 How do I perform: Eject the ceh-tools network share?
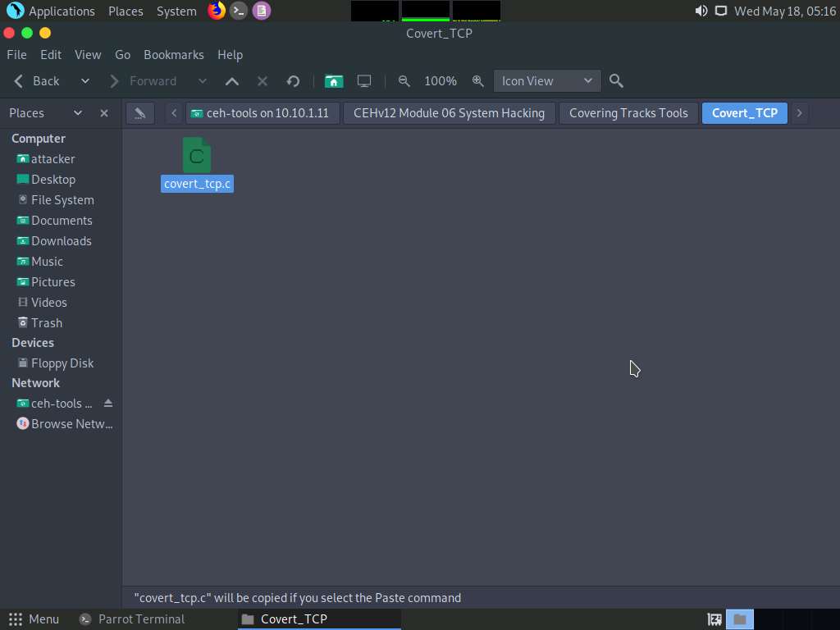108,404
